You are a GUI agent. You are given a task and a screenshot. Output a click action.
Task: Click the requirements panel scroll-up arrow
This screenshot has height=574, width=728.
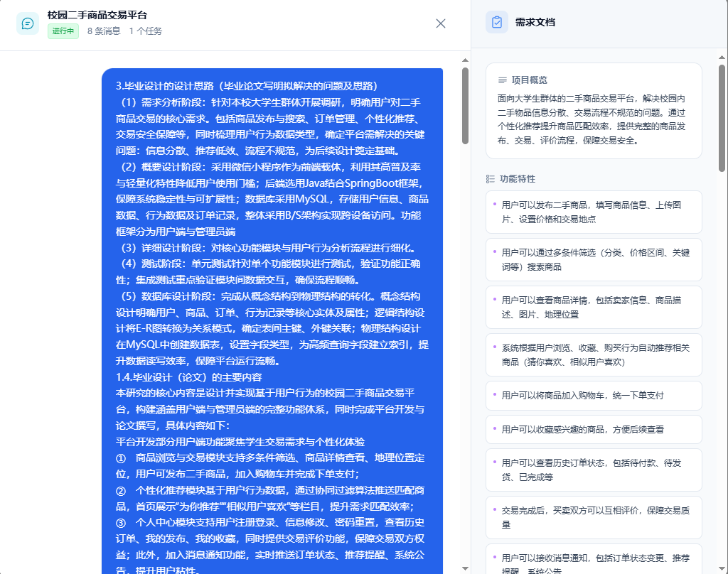coord(722,58)
